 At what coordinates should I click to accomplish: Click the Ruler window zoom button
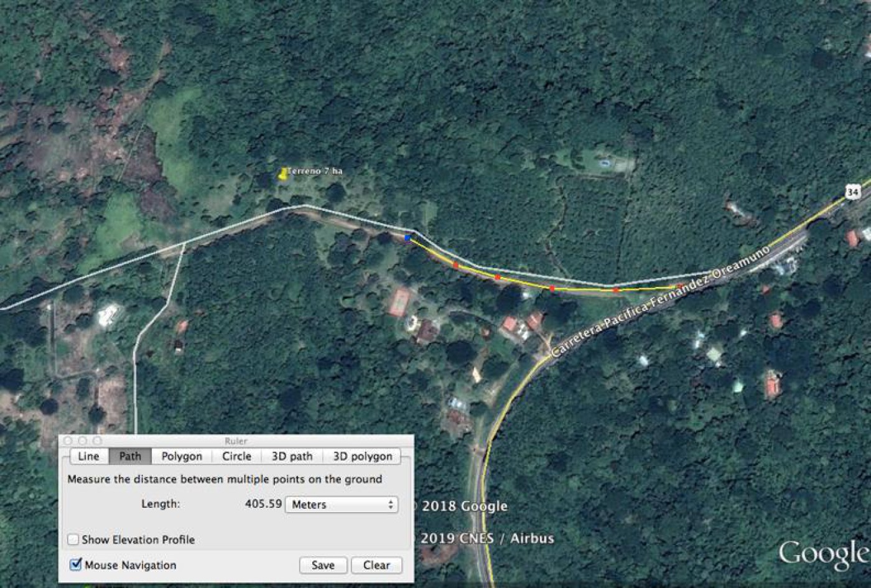point(97,441)
